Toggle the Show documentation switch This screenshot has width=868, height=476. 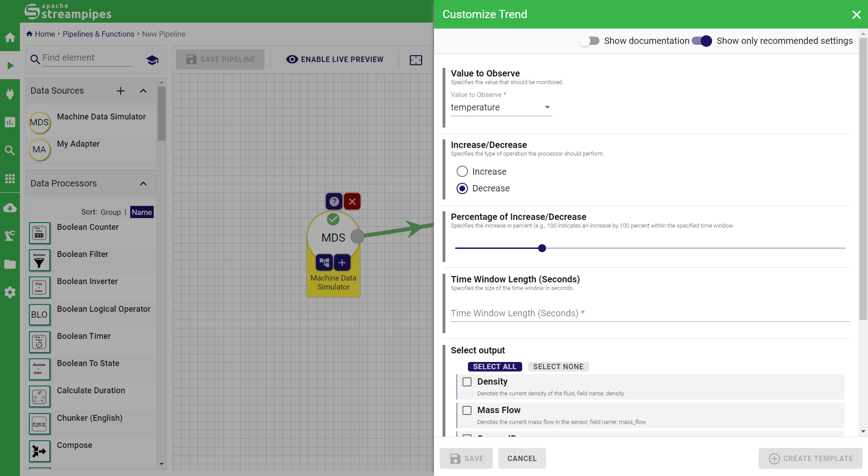590,41
